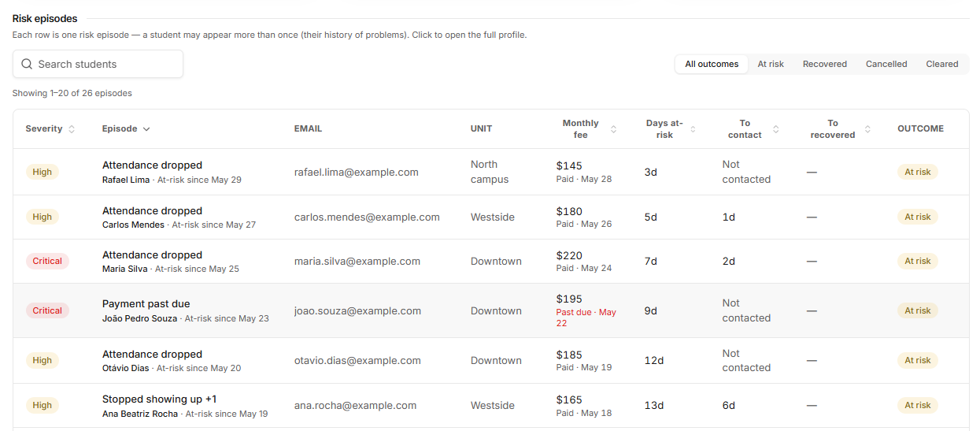Click ana.rocha@example.com email
Screen dimensions: 980x431
[x=355, y=405]
